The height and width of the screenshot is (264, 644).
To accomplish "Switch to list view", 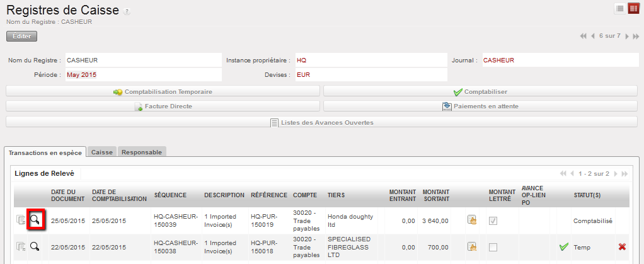I will pyautogui.click(x=620, y=8).
